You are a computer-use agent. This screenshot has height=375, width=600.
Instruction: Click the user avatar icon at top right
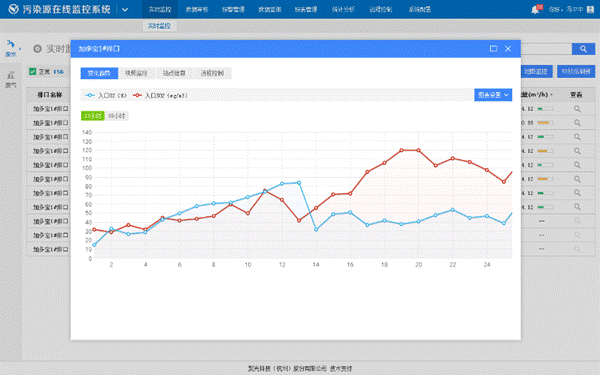[x=591, y=9]
